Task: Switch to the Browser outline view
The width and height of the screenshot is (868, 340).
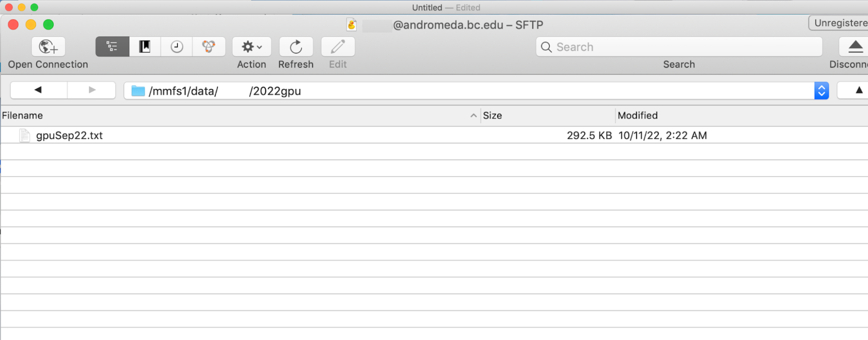Action: 112,47
